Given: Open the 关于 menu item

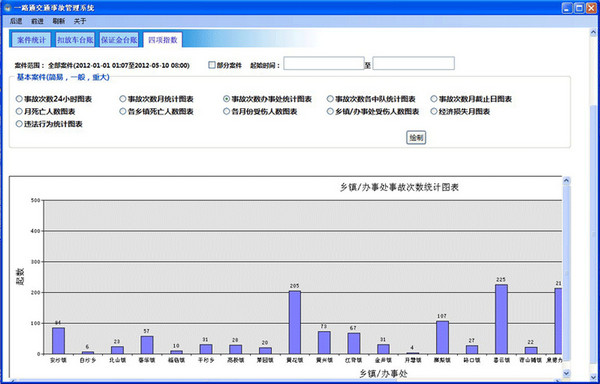Looking at the screenshot, I should 80,21.
